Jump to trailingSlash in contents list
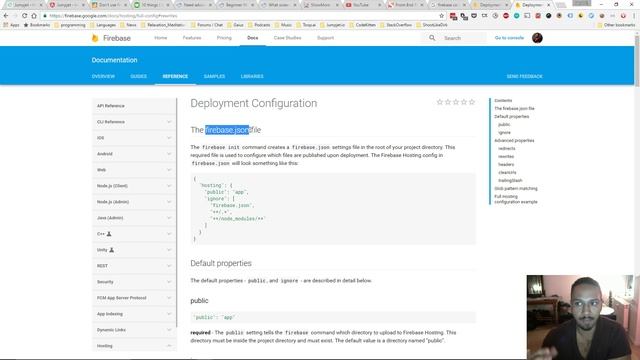 pyautogui.click(x=510, y=180)
